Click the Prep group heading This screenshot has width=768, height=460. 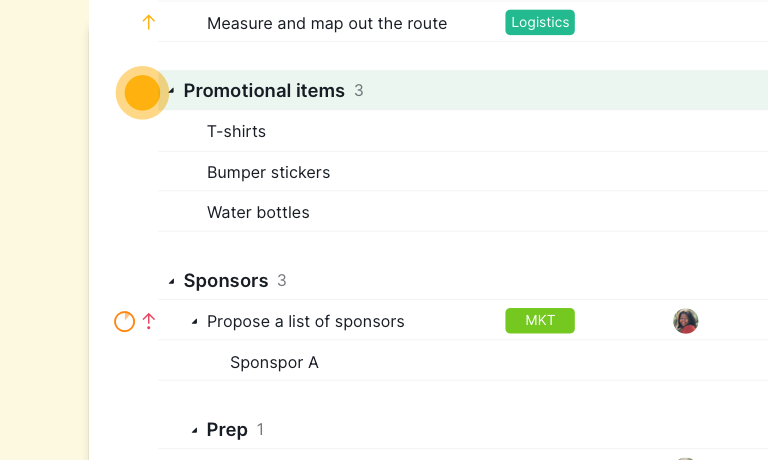coord(227,430)
